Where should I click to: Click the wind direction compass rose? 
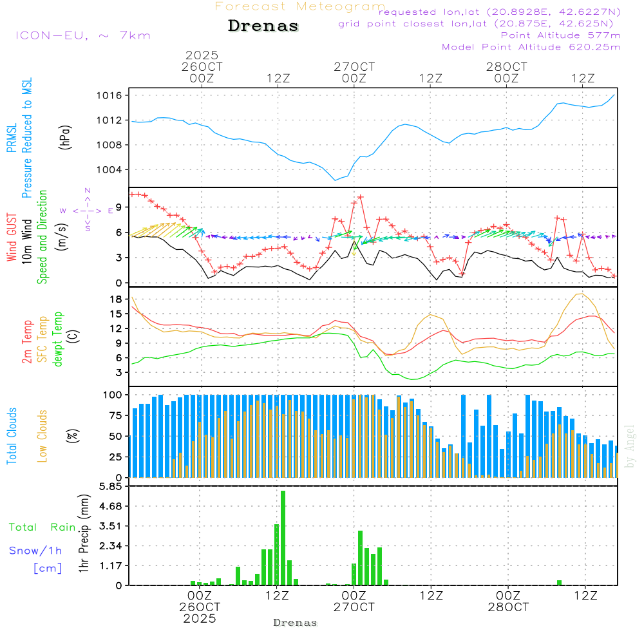tap(87, 210)
